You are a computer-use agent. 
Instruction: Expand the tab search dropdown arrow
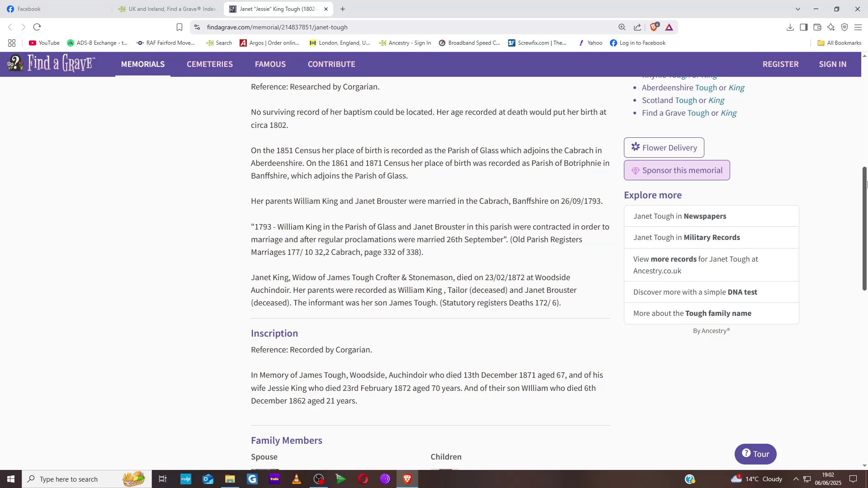pyautogui.click(x=797, y=9)
